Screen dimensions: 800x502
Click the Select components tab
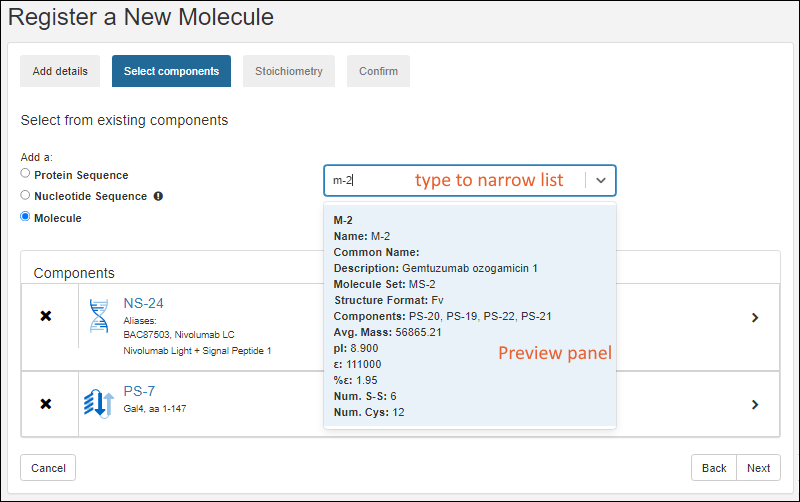(x=171, y=71)
